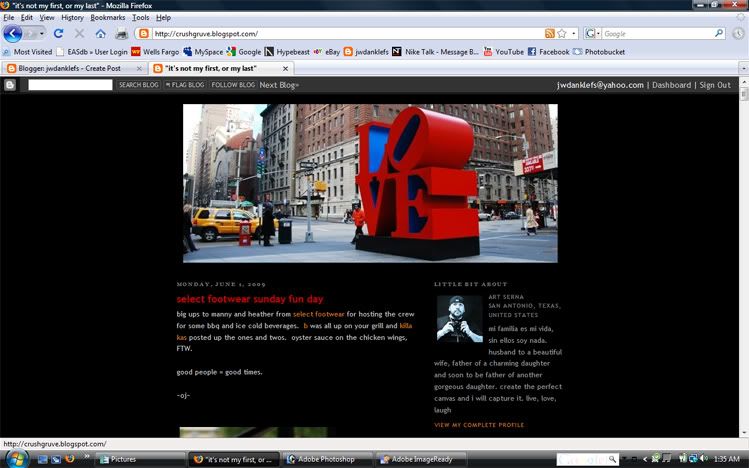This screenshot has width=749, height=468.
Task: Click the Sign Out link
Action: coord(715,85)
